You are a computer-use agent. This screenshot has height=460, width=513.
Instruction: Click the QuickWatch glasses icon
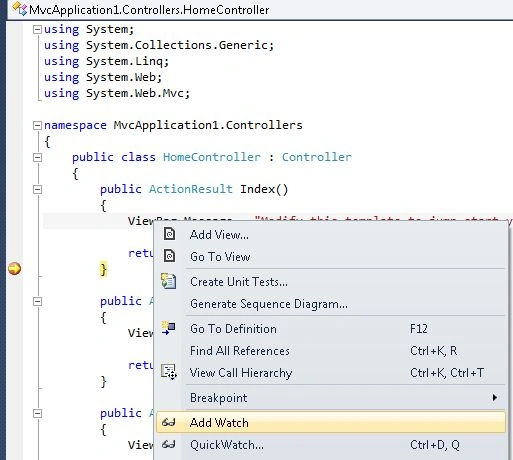tap(168, 445)
